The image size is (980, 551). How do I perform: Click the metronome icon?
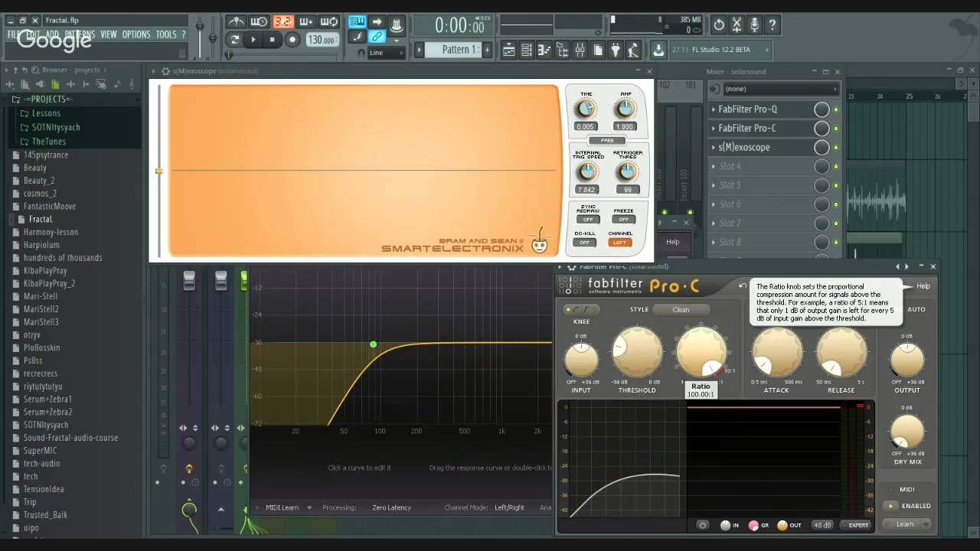coord(237,21)
